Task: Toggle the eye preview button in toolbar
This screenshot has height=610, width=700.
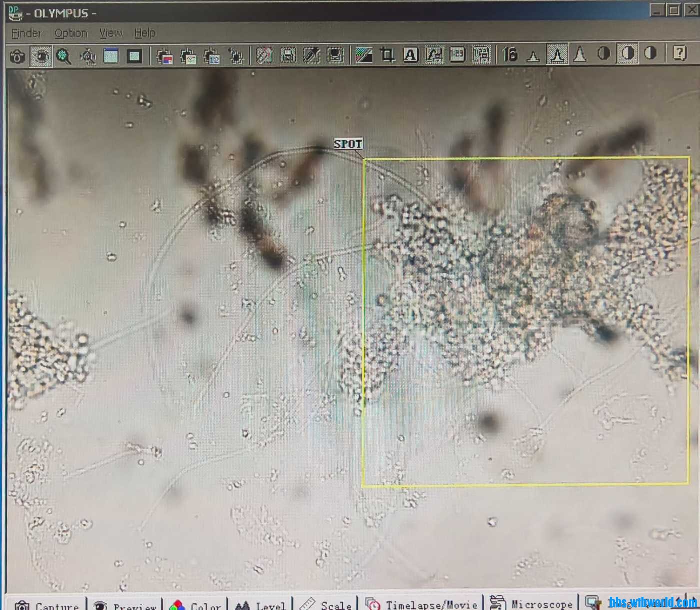Action: [x=41, y=56]
